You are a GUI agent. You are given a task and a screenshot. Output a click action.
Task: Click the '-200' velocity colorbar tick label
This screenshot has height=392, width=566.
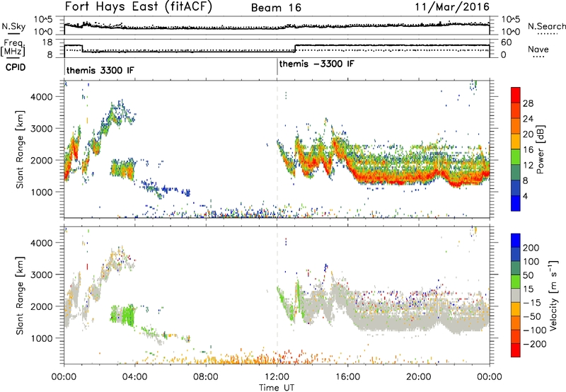pos(534,344)
